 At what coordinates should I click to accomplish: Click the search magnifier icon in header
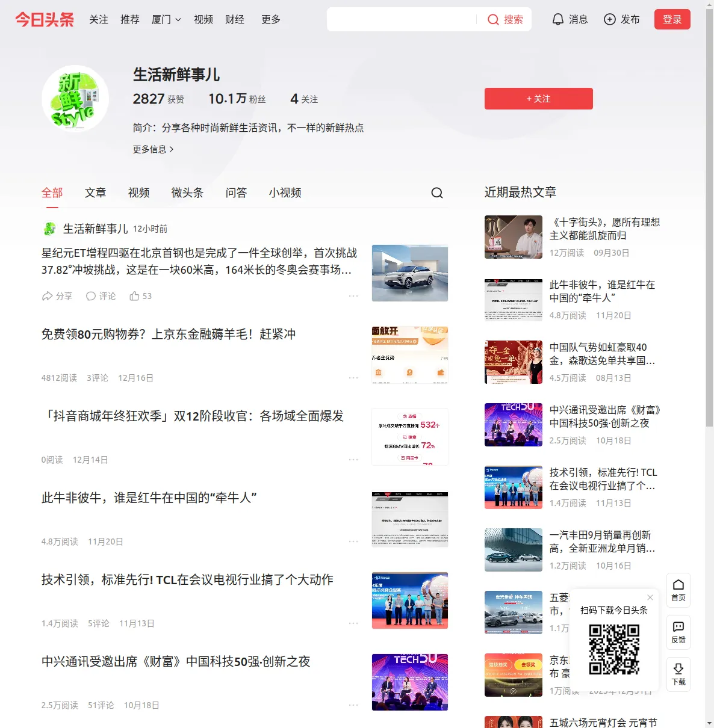pyautogui.click(x=493, y=20)
